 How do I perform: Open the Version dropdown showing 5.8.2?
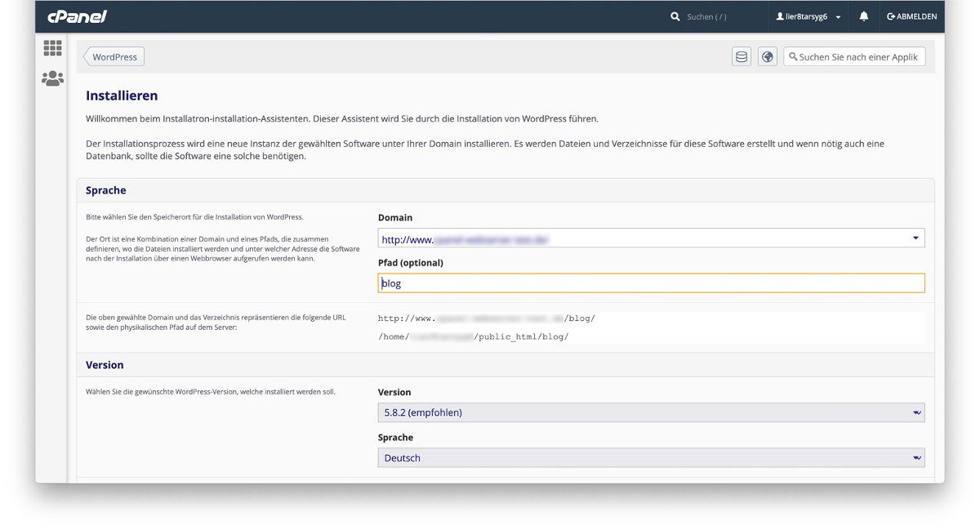point(651,412)
